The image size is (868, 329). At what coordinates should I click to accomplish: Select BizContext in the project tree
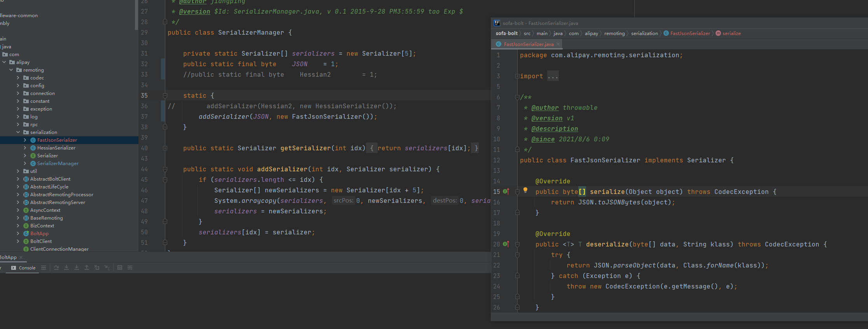click(42, 226)
